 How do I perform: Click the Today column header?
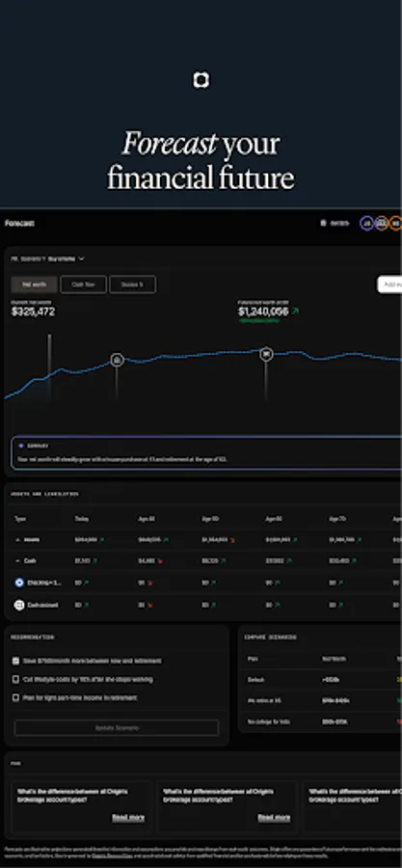coord(81,519)
